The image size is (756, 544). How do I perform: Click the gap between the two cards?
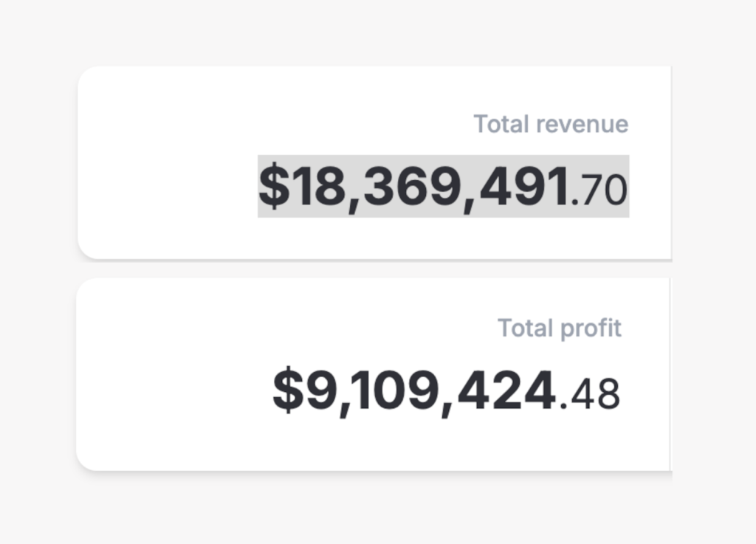pos(369,269)
